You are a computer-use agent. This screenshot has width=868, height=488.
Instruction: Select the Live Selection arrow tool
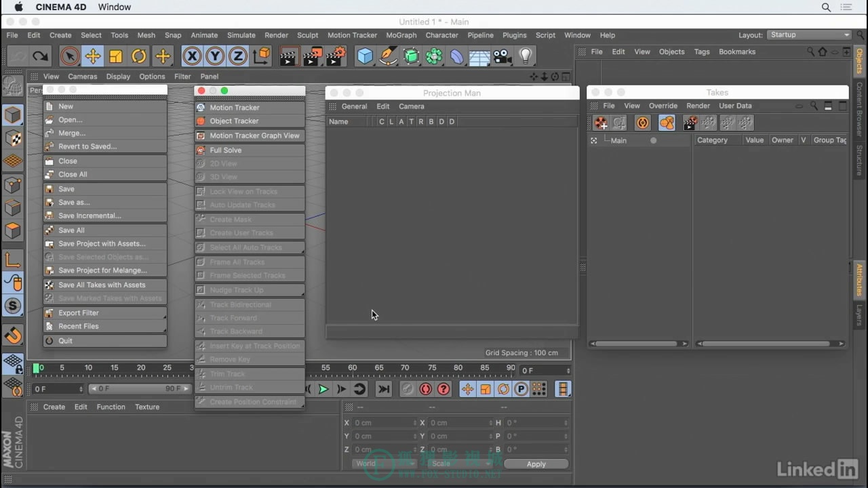coord(69,56)
